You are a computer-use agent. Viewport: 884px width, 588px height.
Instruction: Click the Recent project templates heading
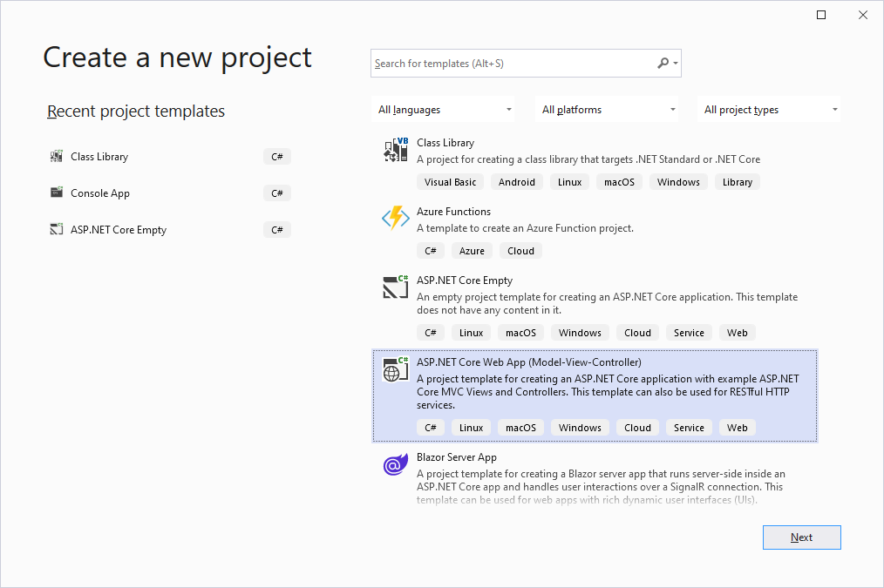(136, 111)
